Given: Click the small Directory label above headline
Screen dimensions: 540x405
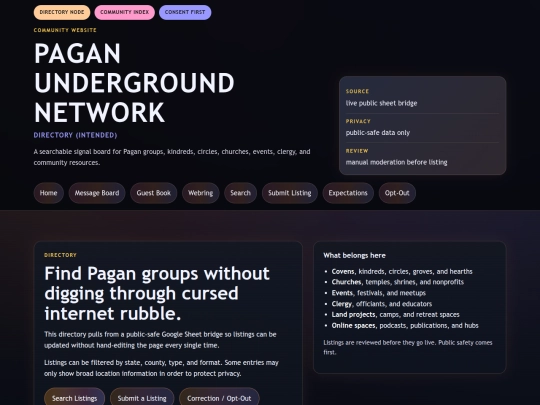Looking at the screenshot, I should (x=60, y=255).
